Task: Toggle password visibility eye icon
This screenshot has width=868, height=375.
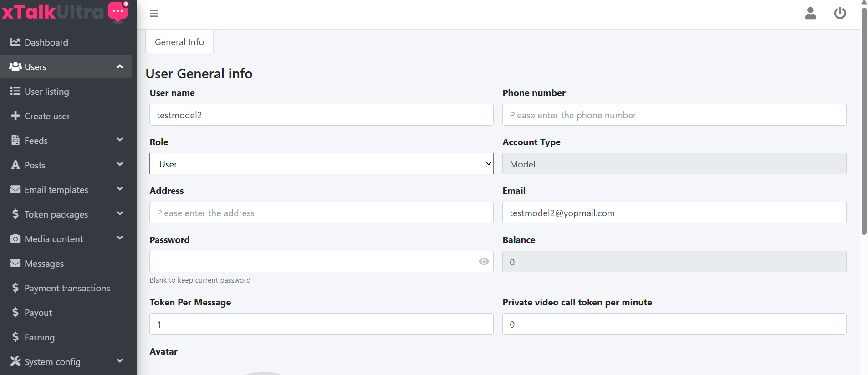Action: (x=484, y=262)
